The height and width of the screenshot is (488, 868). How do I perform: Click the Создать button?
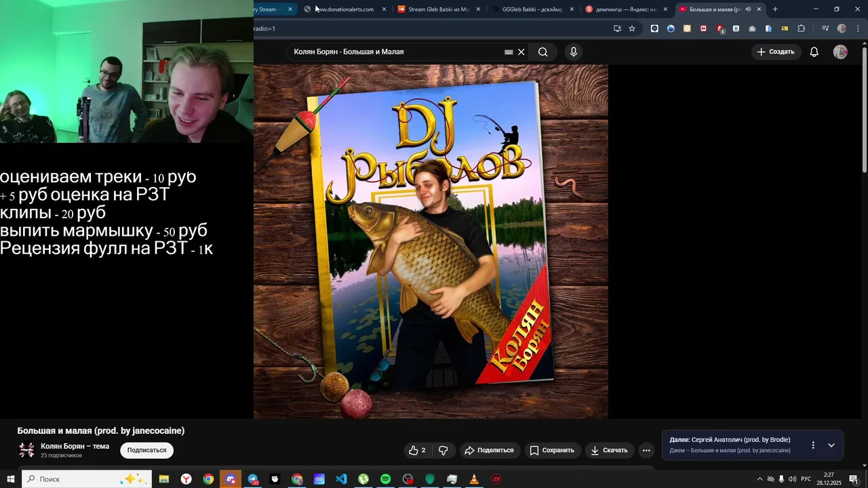[776, 52]
